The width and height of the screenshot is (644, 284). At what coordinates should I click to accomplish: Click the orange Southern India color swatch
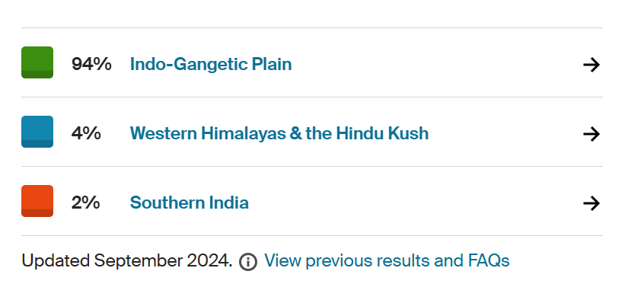37,201
